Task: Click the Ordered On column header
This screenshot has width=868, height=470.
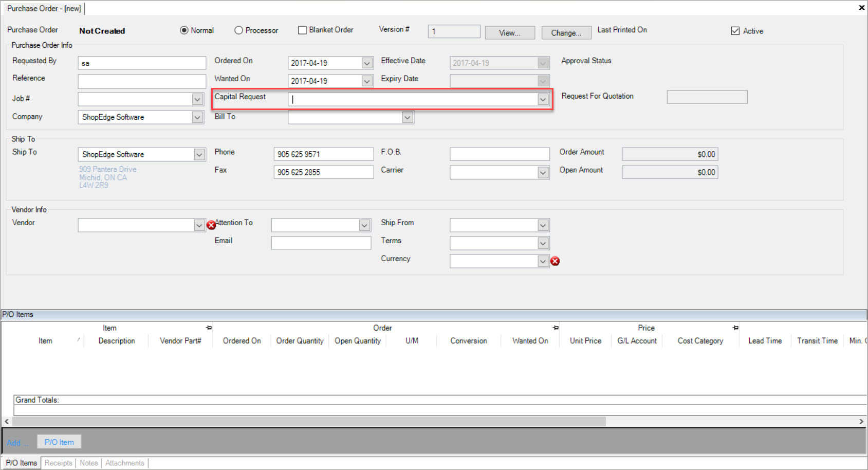Action: (242, 341)
